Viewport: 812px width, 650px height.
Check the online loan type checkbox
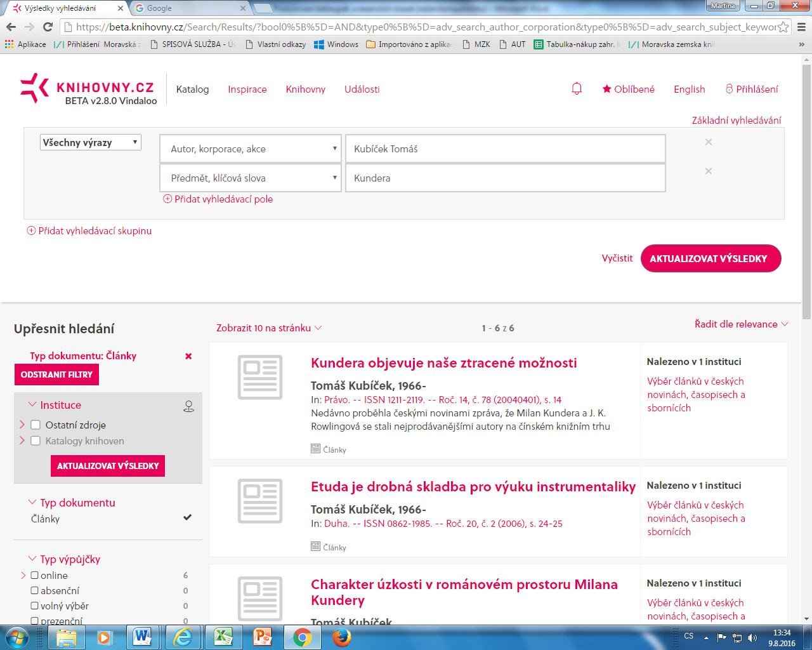35,575
